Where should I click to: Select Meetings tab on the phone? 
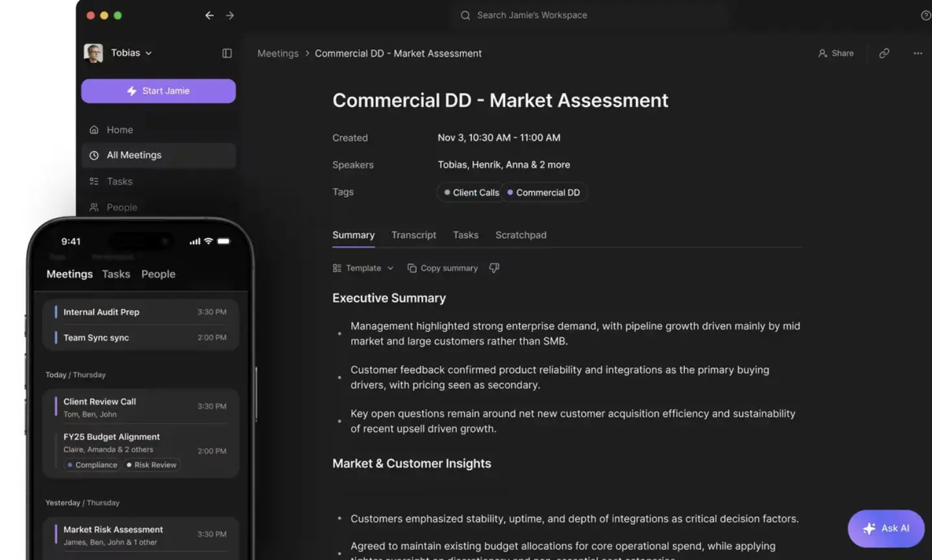point(69,274)
